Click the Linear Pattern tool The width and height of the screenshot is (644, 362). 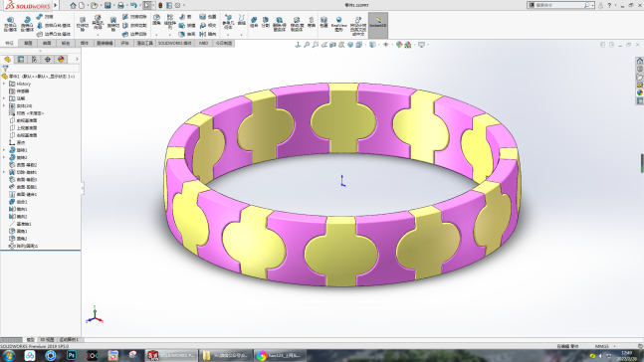(170, 21)
